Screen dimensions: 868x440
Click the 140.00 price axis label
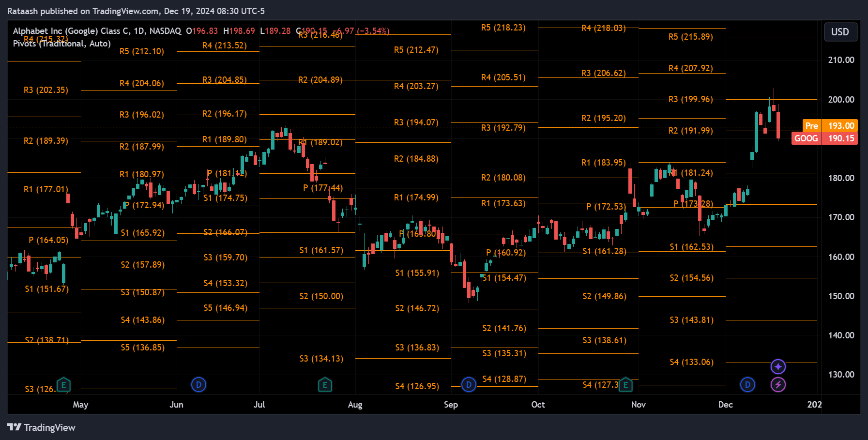[841, 335]
